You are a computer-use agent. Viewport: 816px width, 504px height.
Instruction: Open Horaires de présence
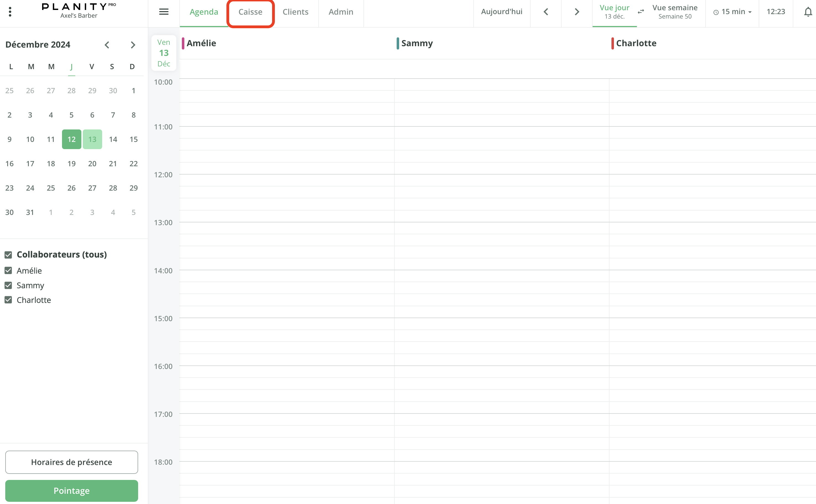pyautogui.click(x=71, y=462)
